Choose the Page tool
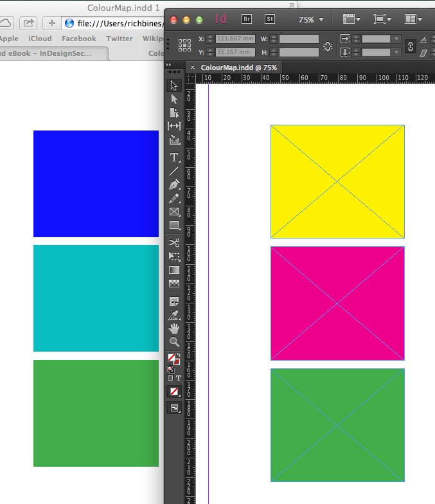 [173, 113]
